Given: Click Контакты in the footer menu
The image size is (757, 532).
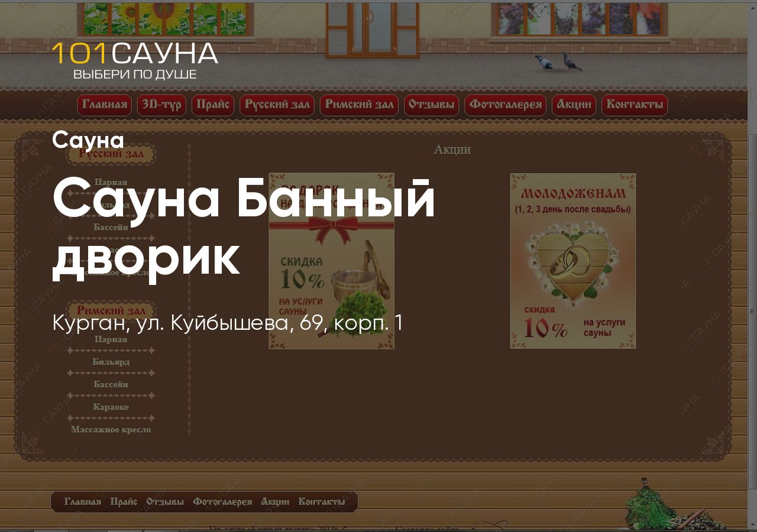Looking at the screenshot, I should [x=321, y=502].
